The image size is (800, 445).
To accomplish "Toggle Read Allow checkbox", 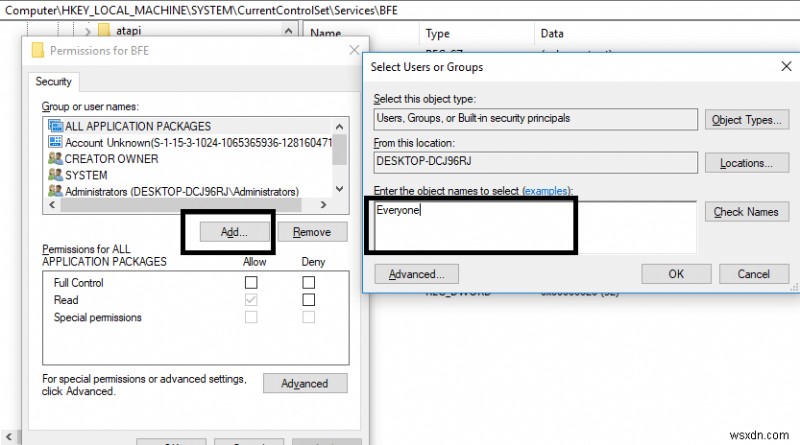I will 251,300.
